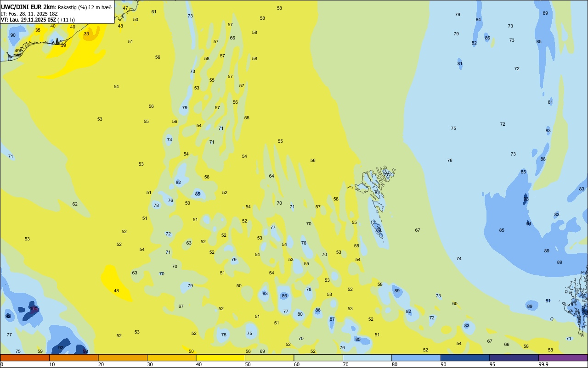Click the '99.9' legend tick label
The height and width of the screenshot is (368, 588).
point(543,364)
